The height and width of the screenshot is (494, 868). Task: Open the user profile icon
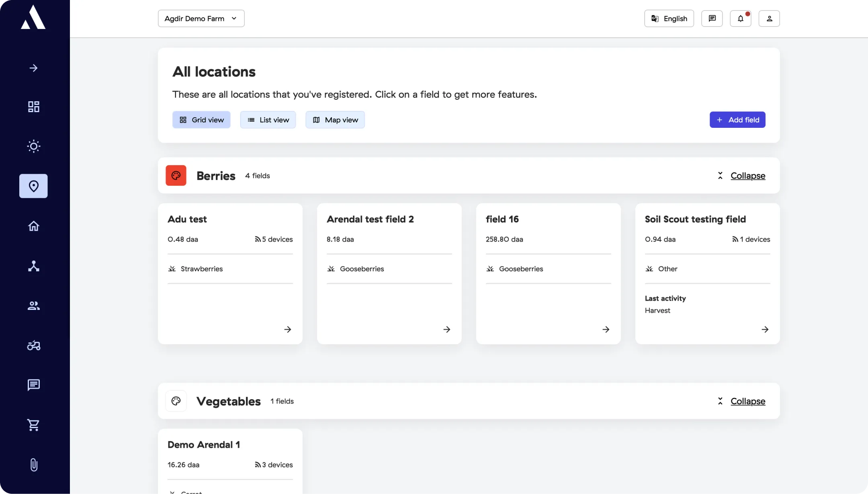(769, 18)
